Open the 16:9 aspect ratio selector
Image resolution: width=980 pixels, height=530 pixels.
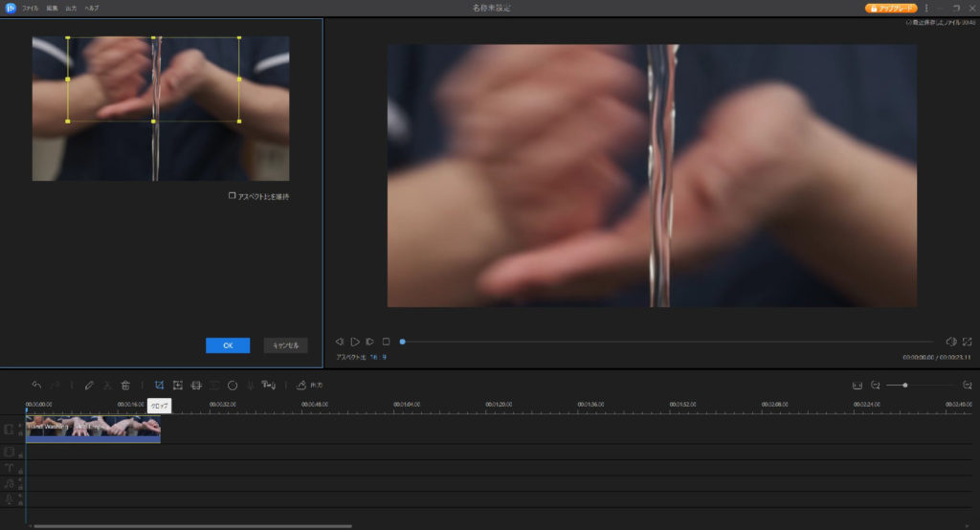pos(378,358)
